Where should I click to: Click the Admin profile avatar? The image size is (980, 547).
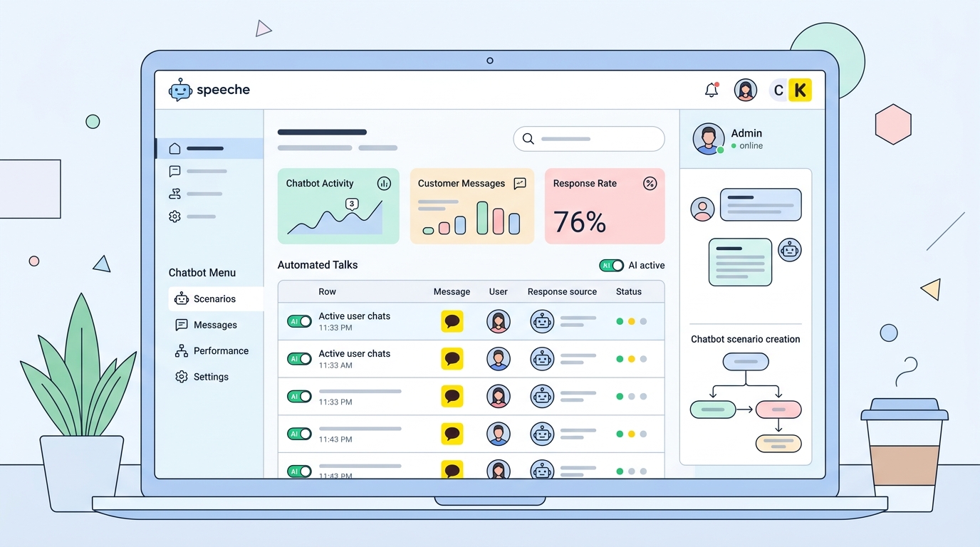tap(708, 139)
